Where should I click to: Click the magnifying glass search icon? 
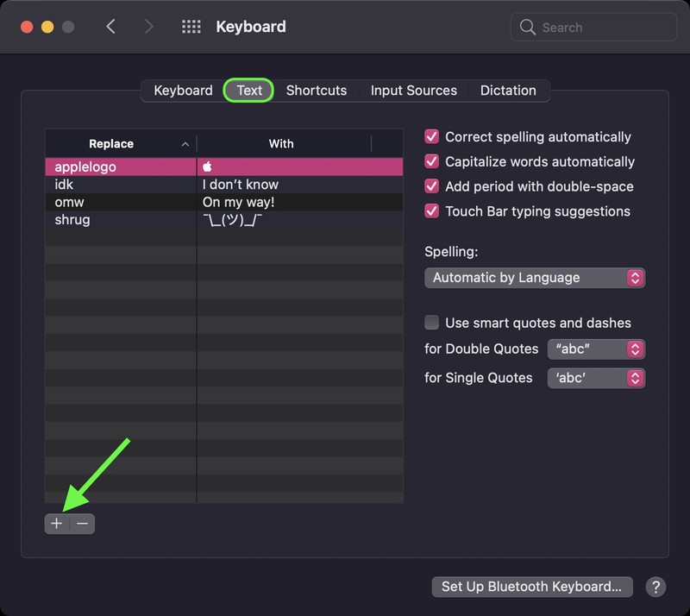528,28
